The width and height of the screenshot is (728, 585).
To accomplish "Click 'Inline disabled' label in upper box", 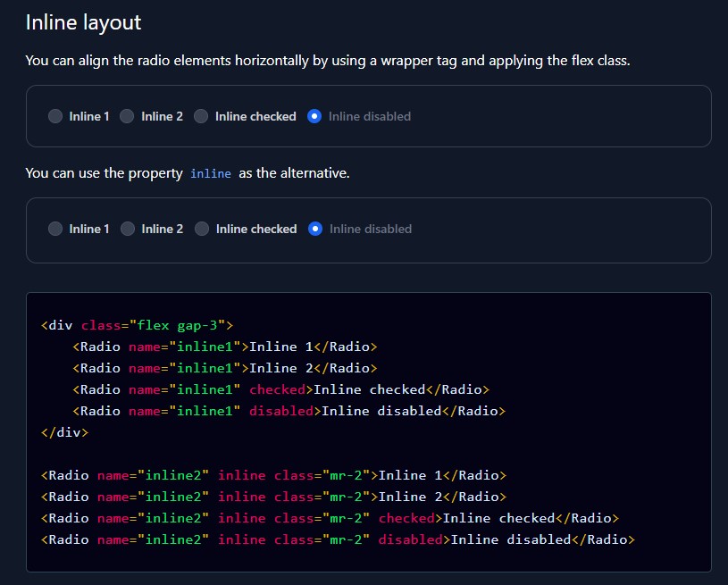I will point(370,116).
